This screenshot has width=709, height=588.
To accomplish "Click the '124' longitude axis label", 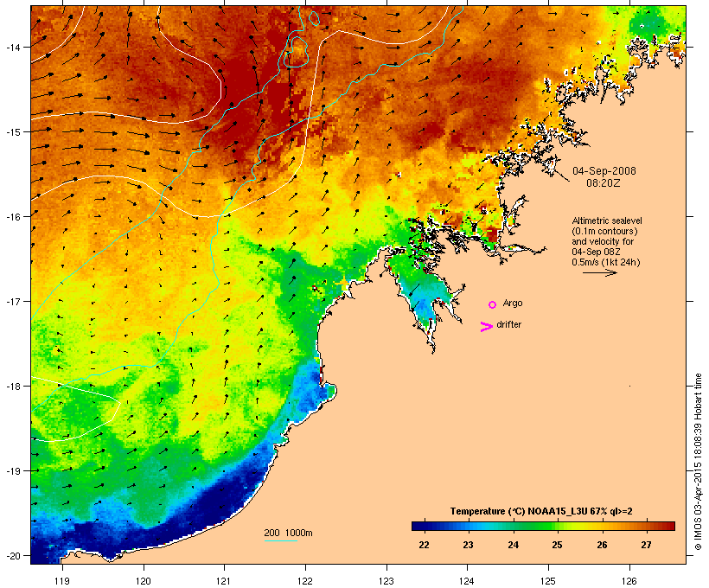I will pos(467,581).
